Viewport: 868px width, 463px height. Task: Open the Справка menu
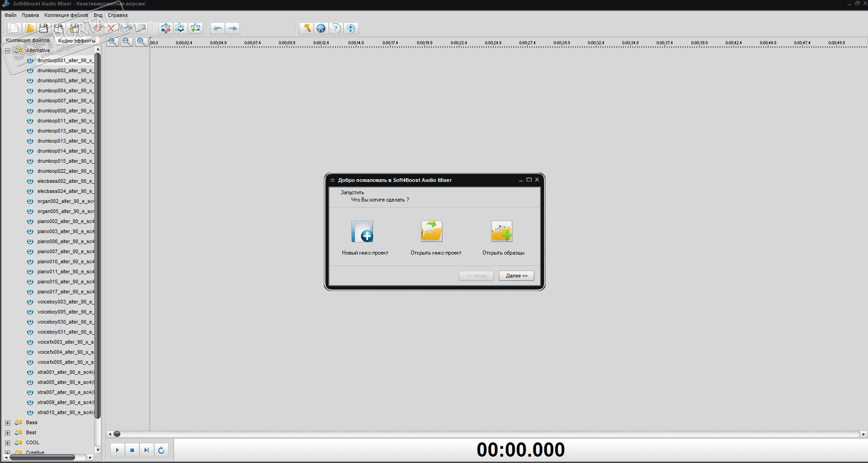(118, 15)
